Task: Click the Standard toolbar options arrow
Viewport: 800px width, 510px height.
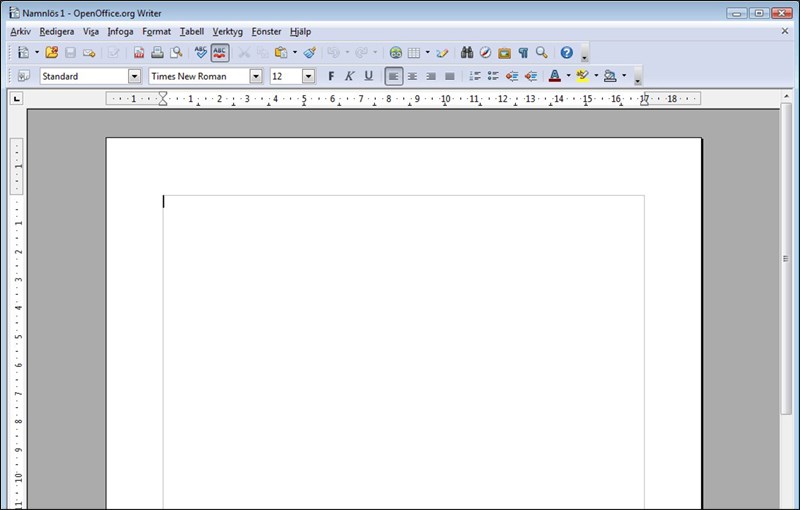Action: (x=584, y=53)
